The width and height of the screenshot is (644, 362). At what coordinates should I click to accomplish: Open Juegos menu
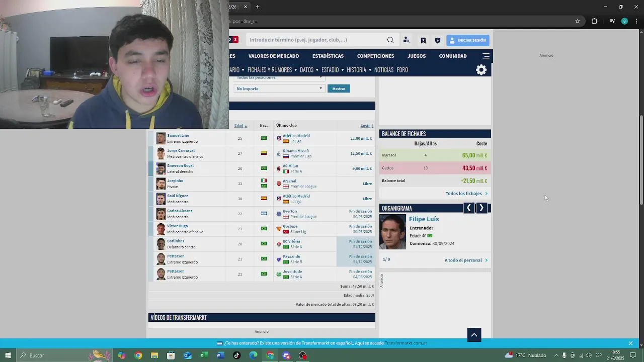click(417, 56)
